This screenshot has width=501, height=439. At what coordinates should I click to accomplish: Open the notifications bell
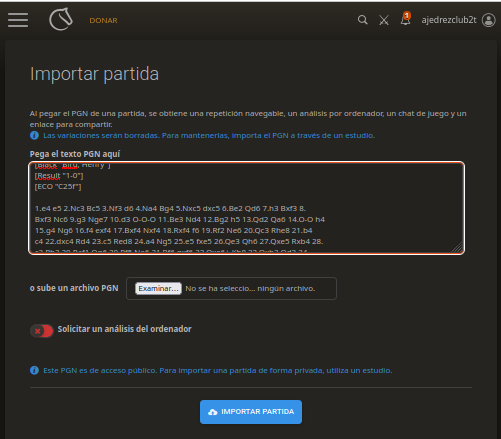(x=405, y=19)
